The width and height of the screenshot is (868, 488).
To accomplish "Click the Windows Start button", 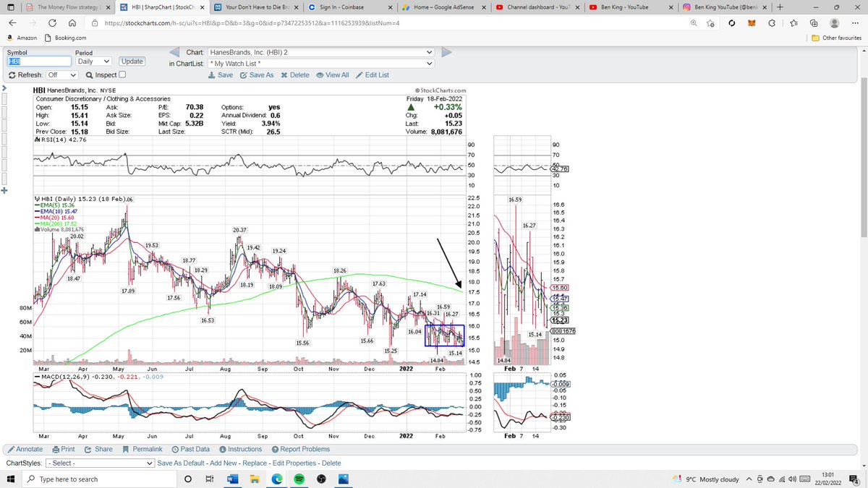I will (x=12, y=479).
